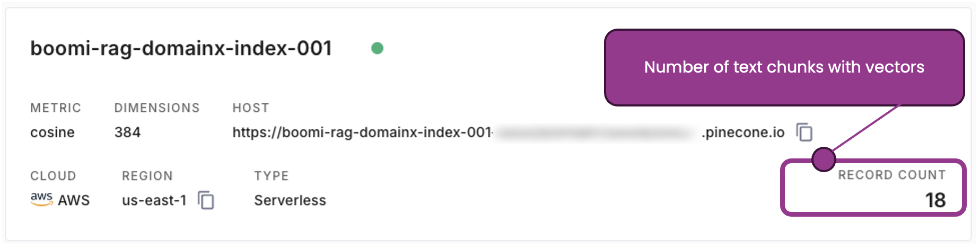Open the boomi-rag-domainx-index-001 index title
The width and height of the screenshot is (980, 249).
click(181, 48)
